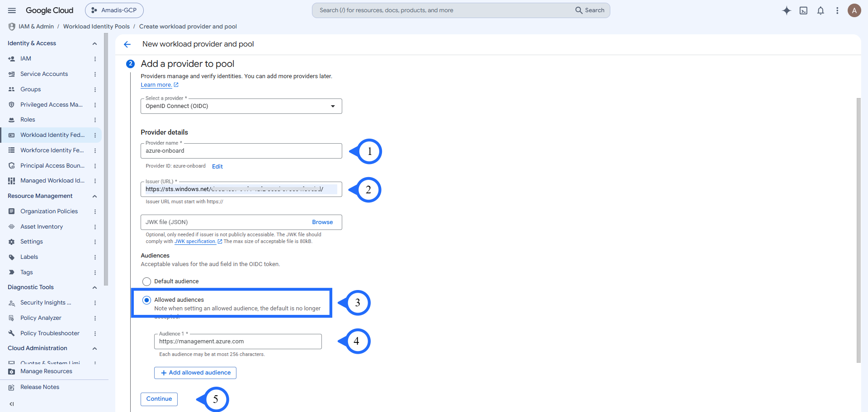This screenshot has width=868, height=412.
Task: Open Gemini AI assistant sparkle icon
Action: [x=787, y=10]
